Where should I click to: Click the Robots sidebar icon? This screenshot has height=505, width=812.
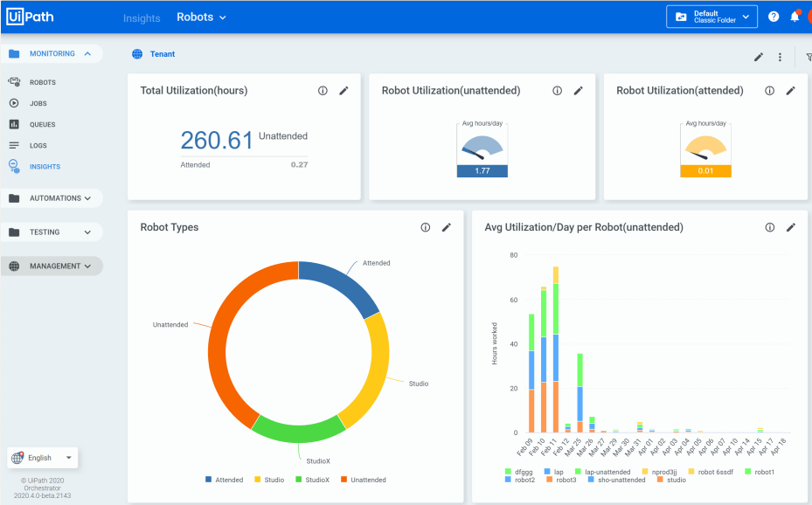click(14, 82)
